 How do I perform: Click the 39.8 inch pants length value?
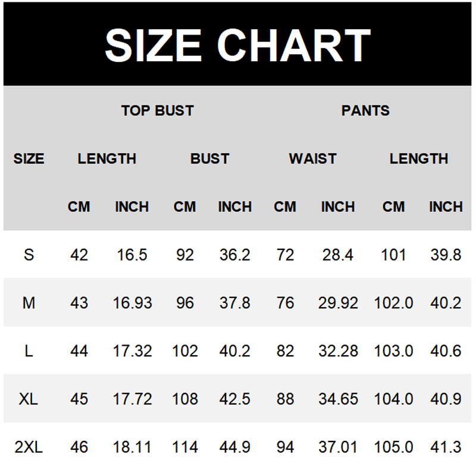[446, 255]
